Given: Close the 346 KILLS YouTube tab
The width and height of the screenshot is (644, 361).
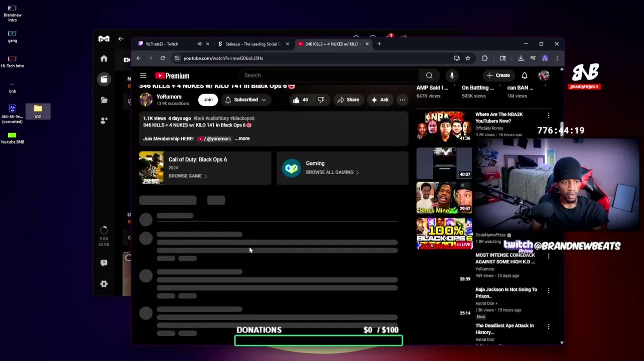Looking at the screenshot, I should tap(367, 44).
